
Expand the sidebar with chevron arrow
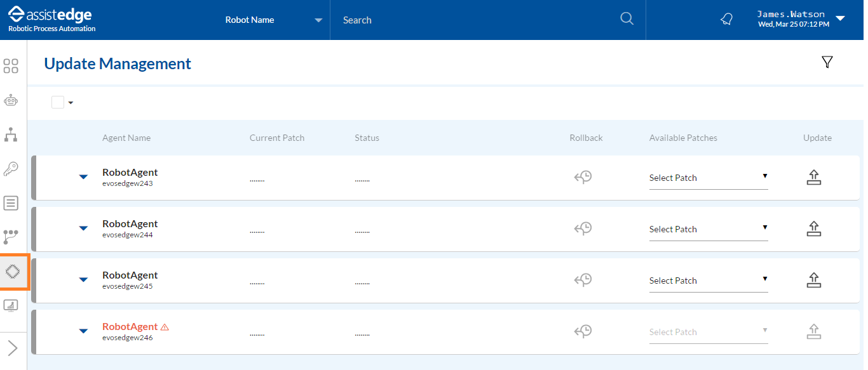(x=12, y=348)
